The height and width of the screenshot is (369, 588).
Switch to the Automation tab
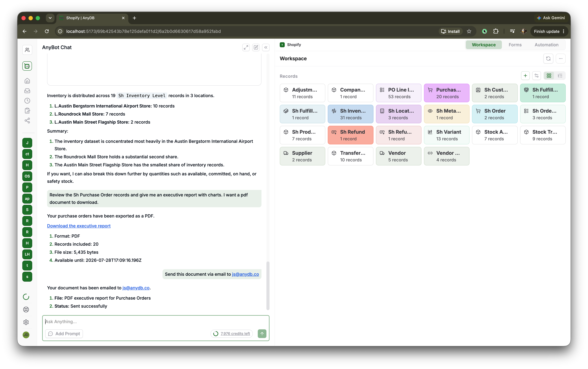click(x=546, y=45)
